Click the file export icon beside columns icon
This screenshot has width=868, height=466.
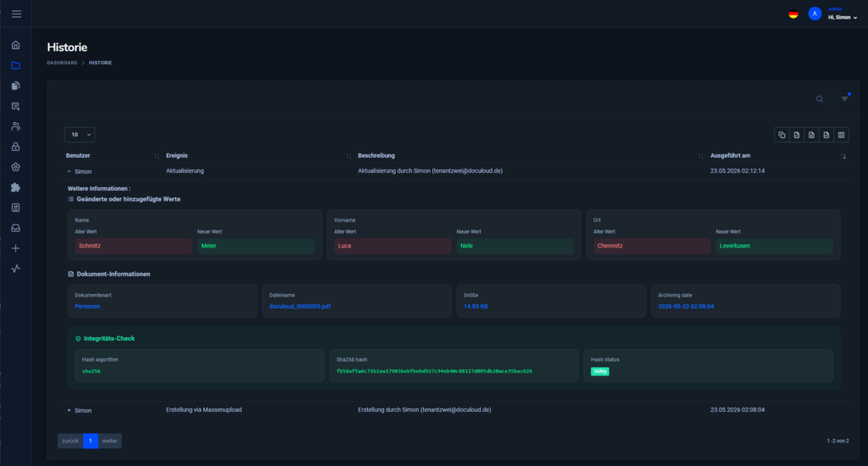click(x=826, y=135)
